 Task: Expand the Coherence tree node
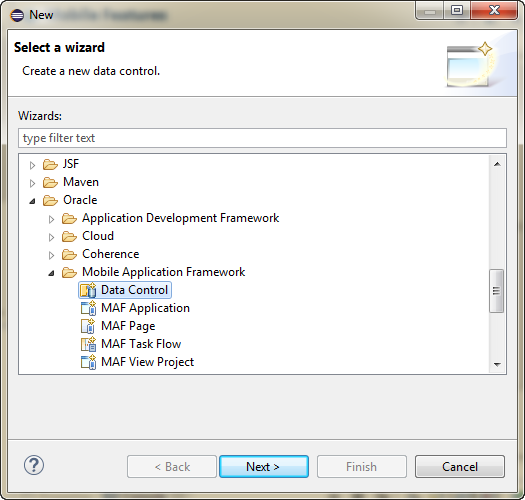[x=52, y=256]
